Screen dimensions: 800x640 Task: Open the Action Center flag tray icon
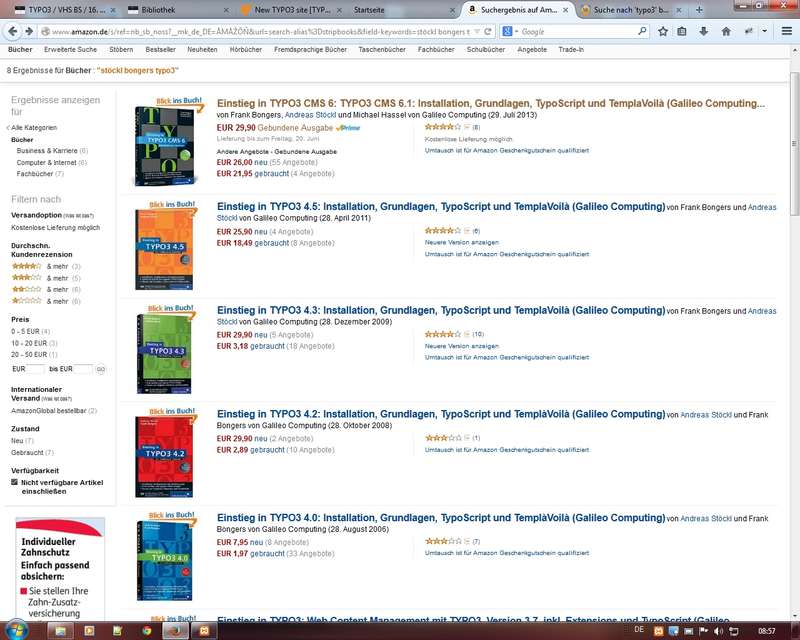pyautogui.click(x=704, y=631)
